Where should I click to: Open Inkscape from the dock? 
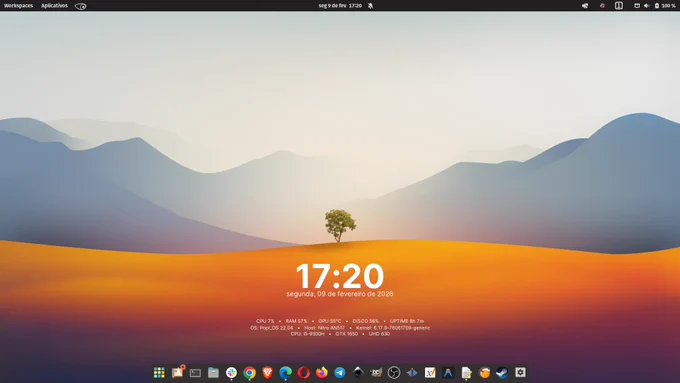click(358, 372)
